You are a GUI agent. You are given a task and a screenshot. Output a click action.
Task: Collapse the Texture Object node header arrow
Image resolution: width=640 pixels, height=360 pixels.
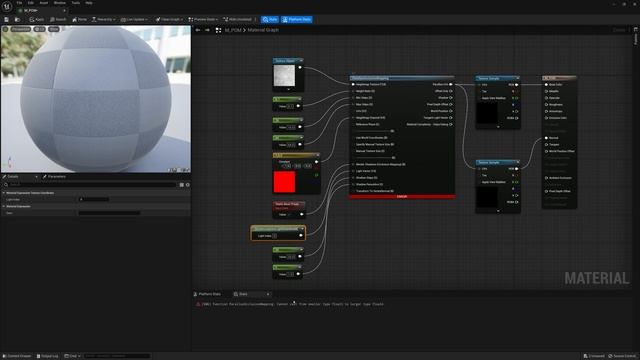(301, 61)
